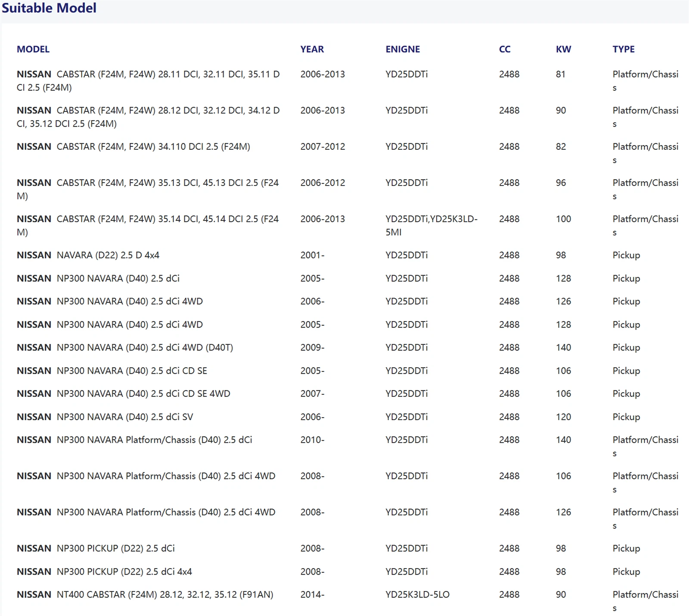Screen dimensions: 689x616
Task: Click the NP300 NAVARA (D40) 2.5 dCi SV model
Action: 105,417
